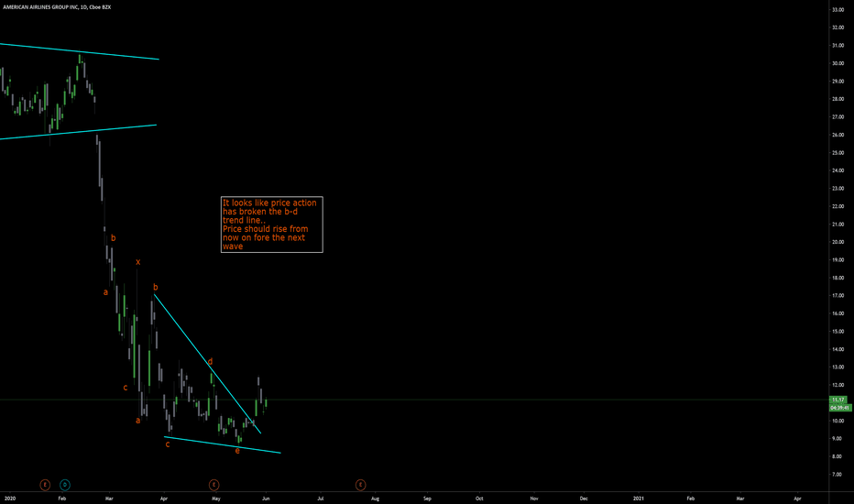Image resolution: width=854 pixels, height=504 pixels.
Task: Click the Nov label on the time axis
Action: [534, 499]
